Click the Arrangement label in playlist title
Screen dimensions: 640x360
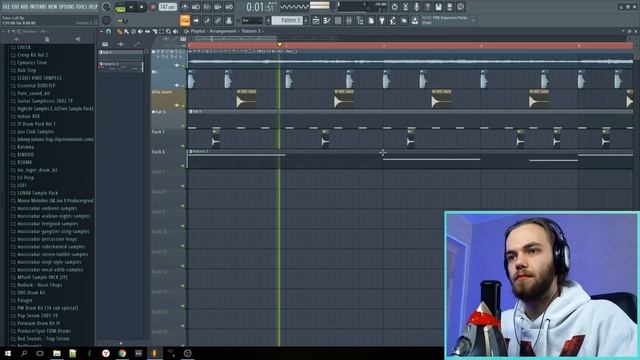(223, 31)
